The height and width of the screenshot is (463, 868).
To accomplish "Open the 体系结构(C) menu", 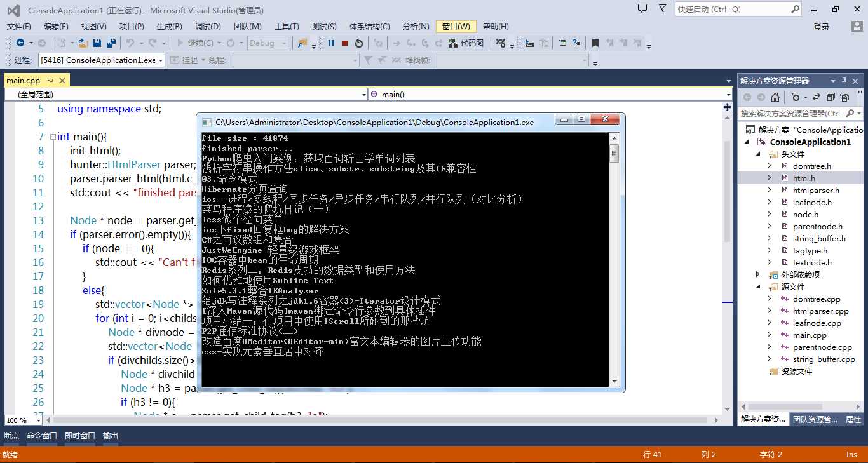I will pos(370,27).
